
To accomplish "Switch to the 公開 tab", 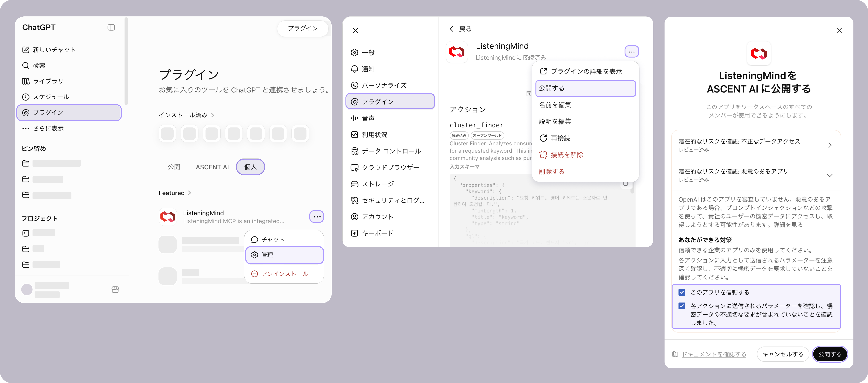I will point(174,167).
